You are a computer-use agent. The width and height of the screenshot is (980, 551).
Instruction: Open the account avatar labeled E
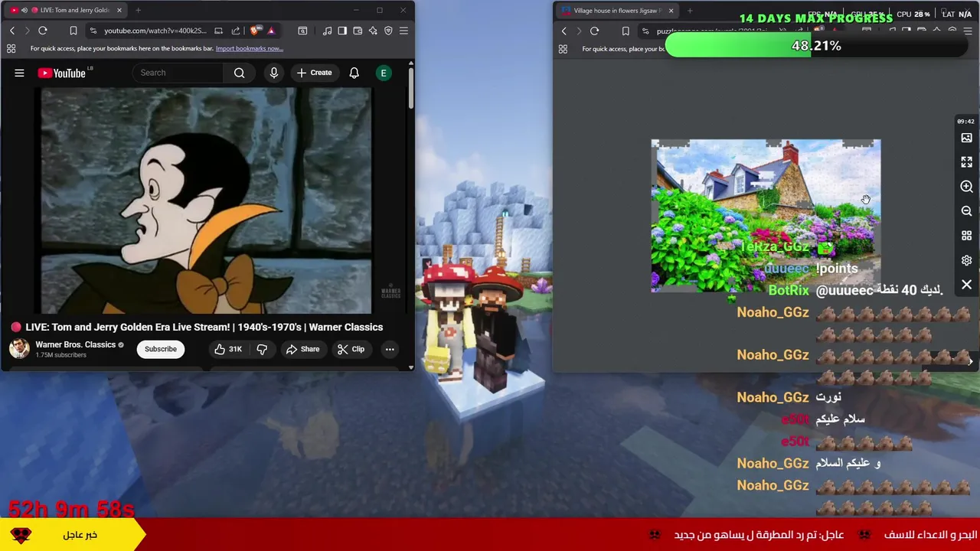click(384, 73)
